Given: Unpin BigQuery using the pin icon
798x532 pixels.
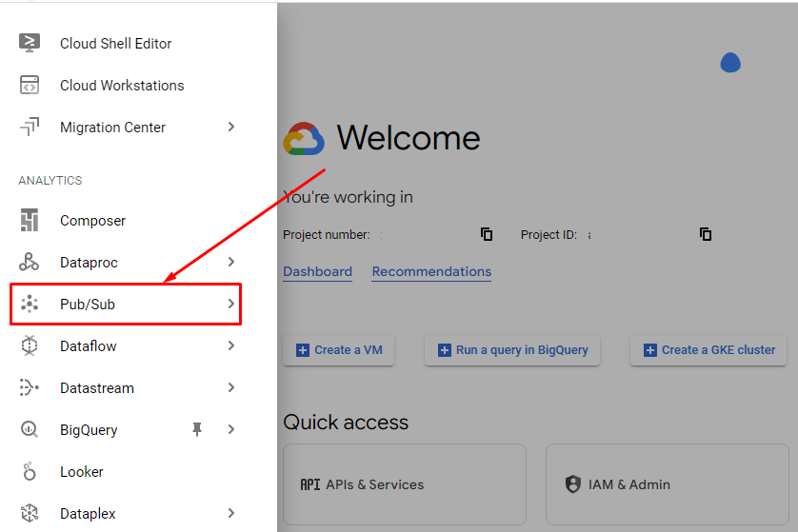Looking at the screenshot, I should pyautogui.click(x=197, y=429).
